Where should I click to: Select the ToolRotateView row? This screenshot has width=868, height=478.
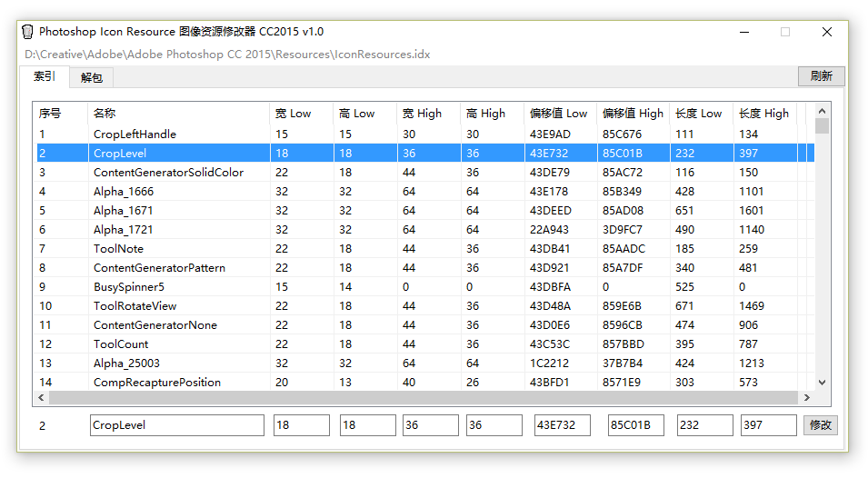423,306
